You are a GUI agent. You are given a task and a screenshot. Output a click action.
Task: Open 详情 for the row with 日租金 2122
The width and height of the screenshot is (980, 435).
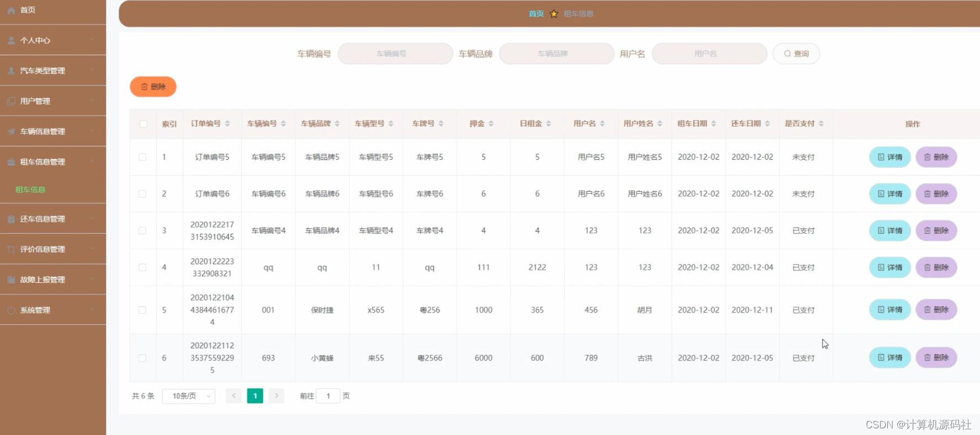click(890, 268)
